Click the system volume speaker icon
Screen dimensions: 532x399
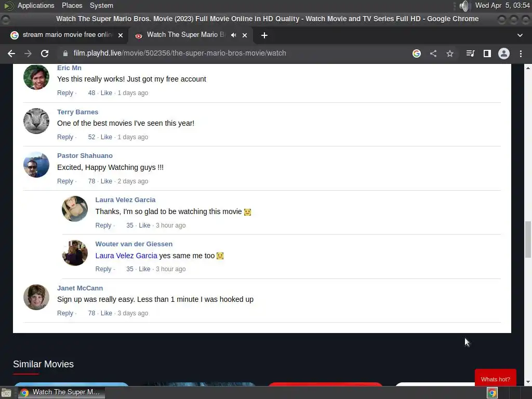464,6
